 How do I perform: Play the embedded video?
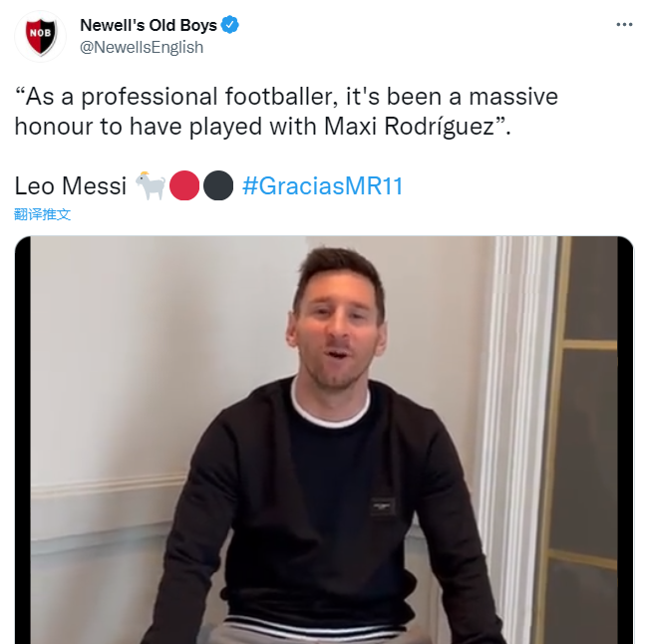324,440
